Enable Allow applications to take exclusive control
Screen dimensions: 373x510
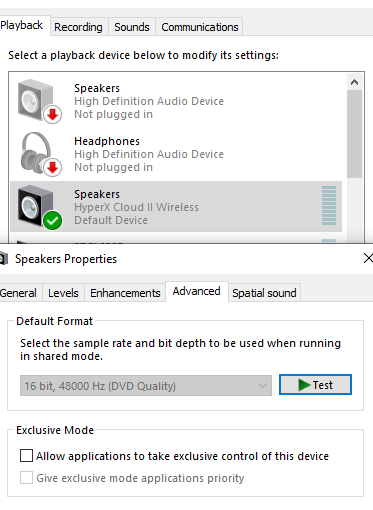(26, 456)
